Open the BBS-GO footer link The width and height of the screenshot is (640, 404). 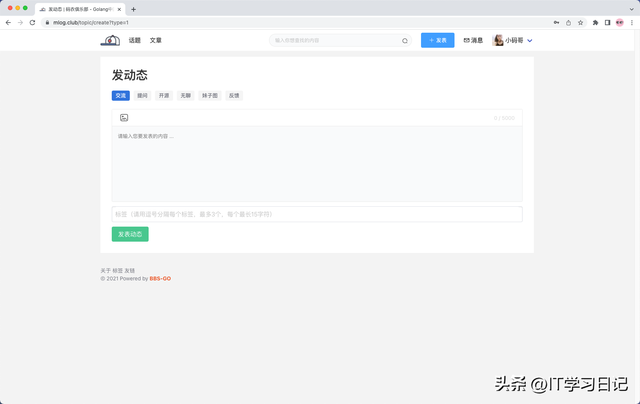point(160,278)
